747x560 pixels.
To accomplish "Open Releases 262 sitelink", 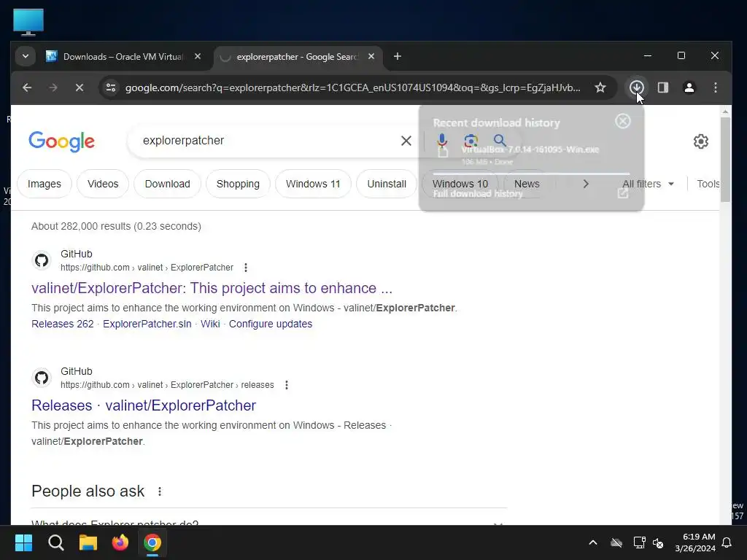I will pos(63,324).
